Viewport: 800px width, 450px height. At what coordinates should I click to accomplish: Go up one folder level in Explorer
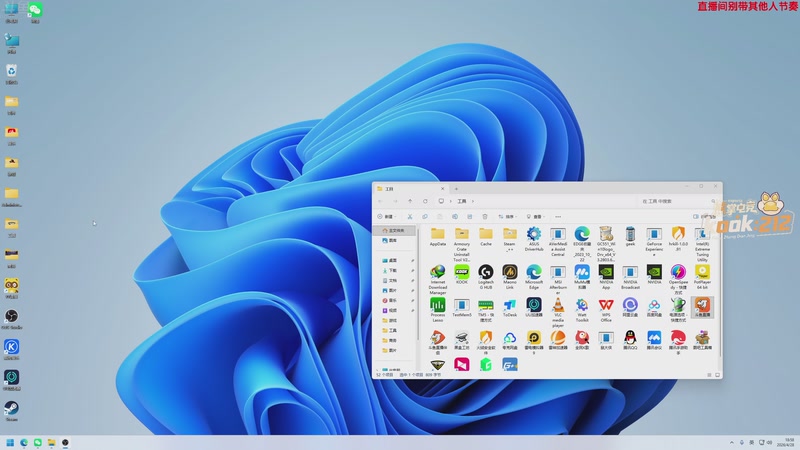[x=410, y=201]
